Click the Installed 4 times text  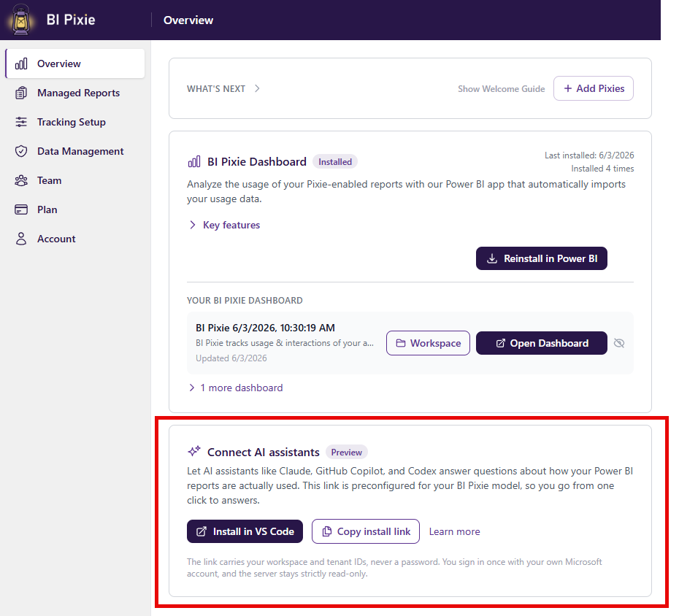coord(602,169)
